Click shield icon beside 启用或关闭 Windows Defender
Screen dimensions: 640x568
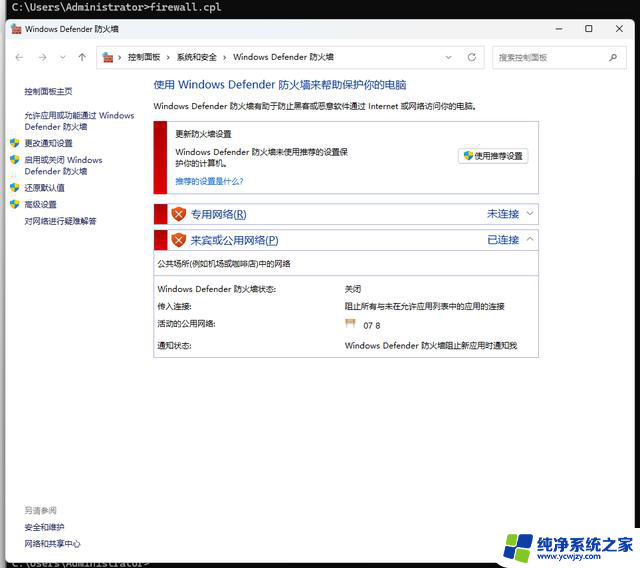(x=15, y=160)
